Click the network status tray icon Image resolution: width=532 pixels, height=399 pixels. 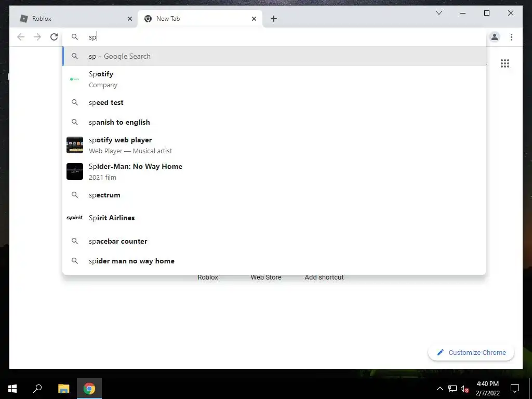453,389
